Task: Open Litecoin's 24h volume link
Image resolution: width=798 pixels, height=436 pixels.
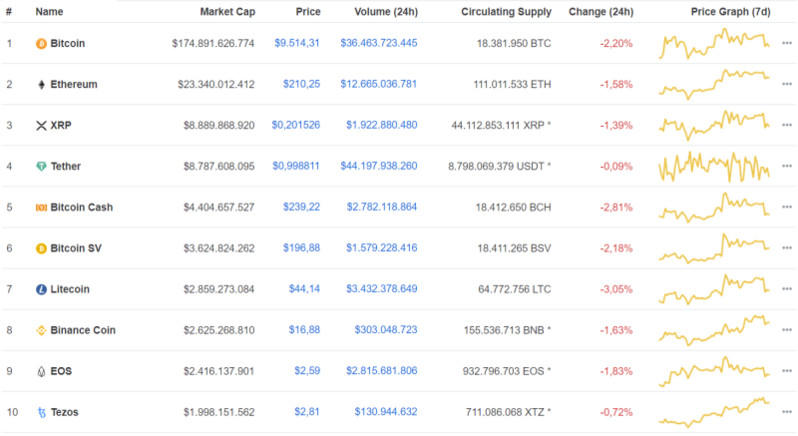Action: coord(381,289)
